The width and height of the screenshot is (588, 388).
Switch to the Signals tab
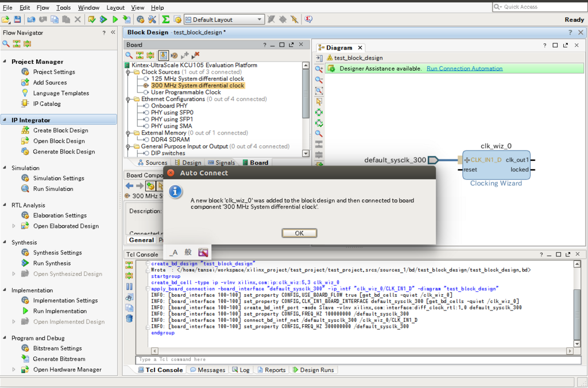coord(221,163)
